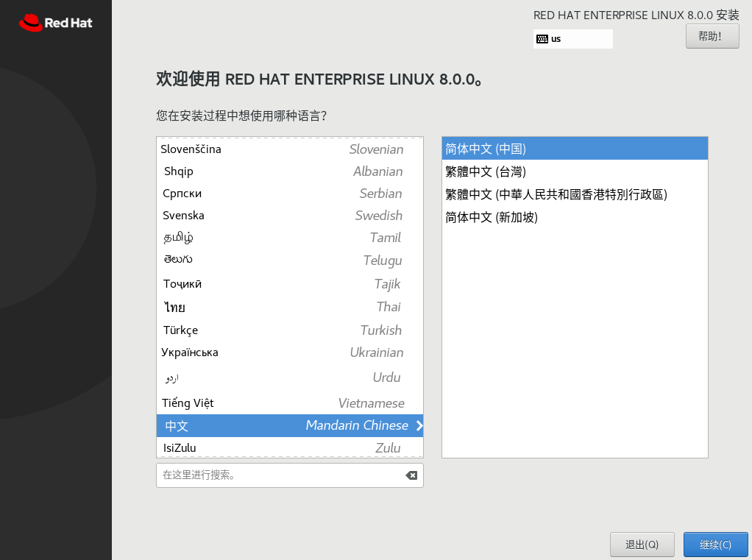752x560 pixels.
Task: Choose Tiếng Việt as installation language
Action: [221, 403]
